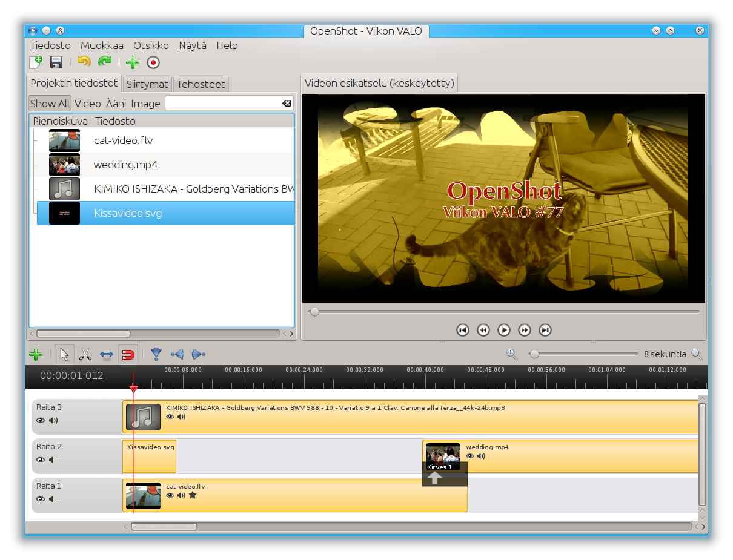
Task: Select wedding.mp4 in the project files list
Action: click(165, 165)
